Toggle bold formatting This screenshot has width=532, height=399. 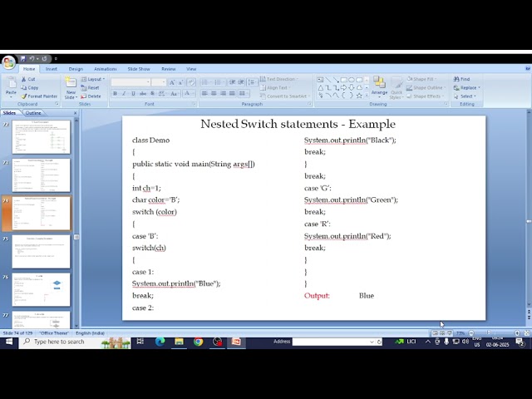(x=115, y=93)
